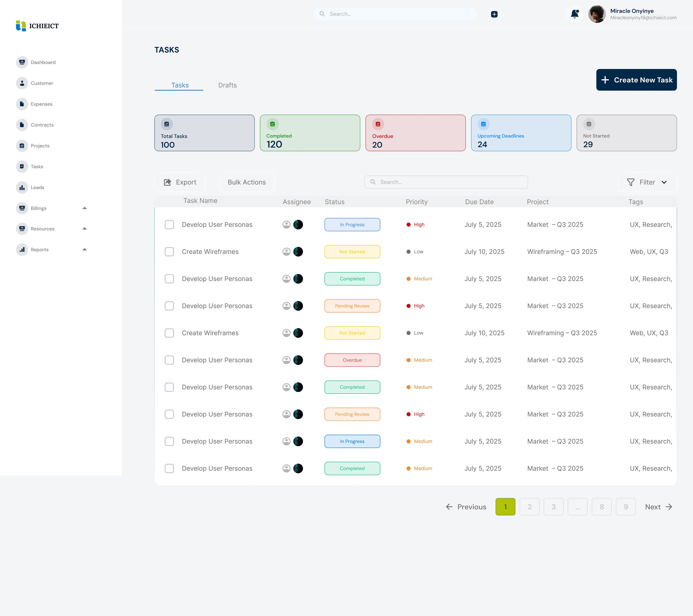Click the plus icon beside top search
The height and width of the screenshot is (616, 693).
coord(494,14)
